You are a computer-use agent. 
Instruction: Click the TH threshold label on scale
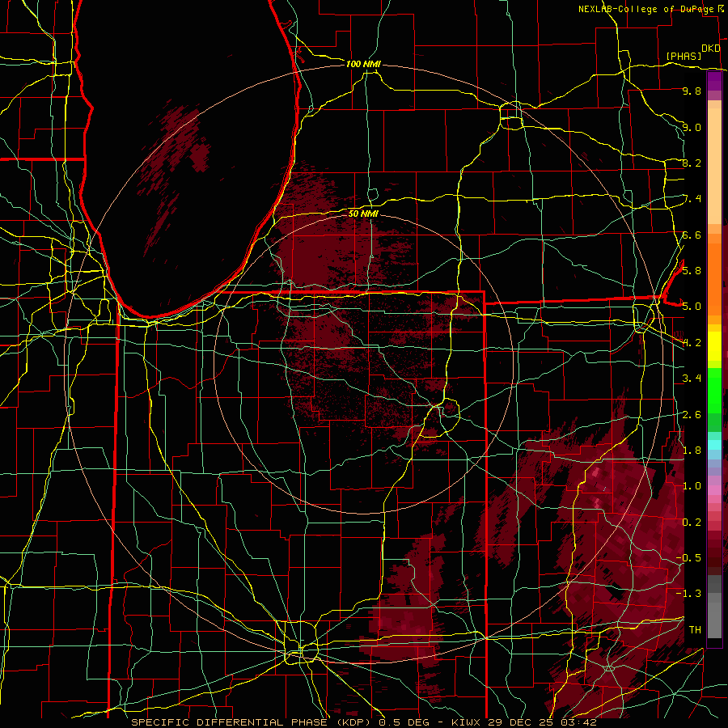(x=695, y=629)
